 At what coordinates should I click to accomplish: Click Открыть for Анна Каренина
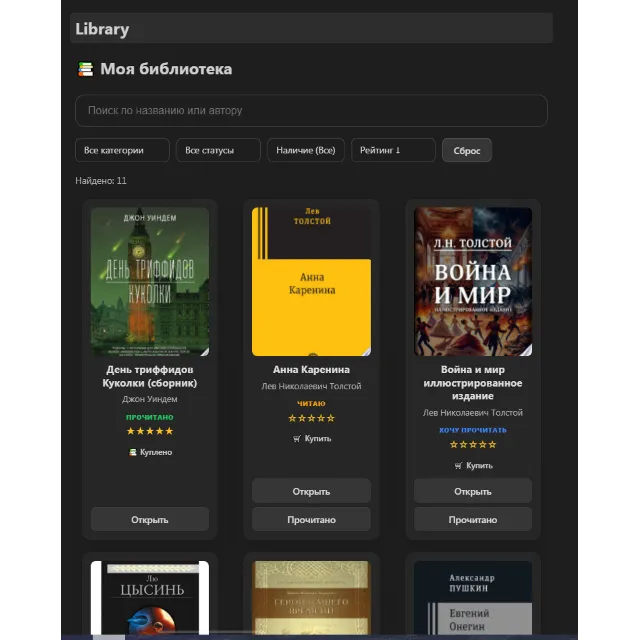[x=311, y=491]
